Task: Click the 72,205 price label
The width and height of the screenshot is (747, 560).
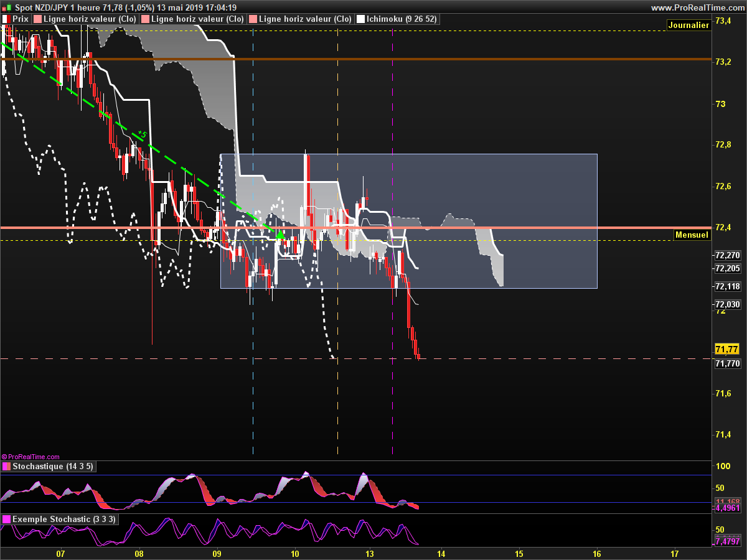Action: pyautogui.click(x=728, y=269)
